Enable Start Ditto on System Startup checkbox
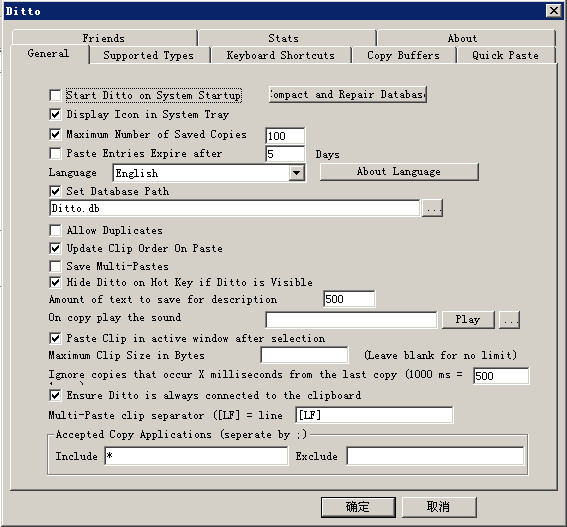Screen dimensions: 567x527 point(55,95)
